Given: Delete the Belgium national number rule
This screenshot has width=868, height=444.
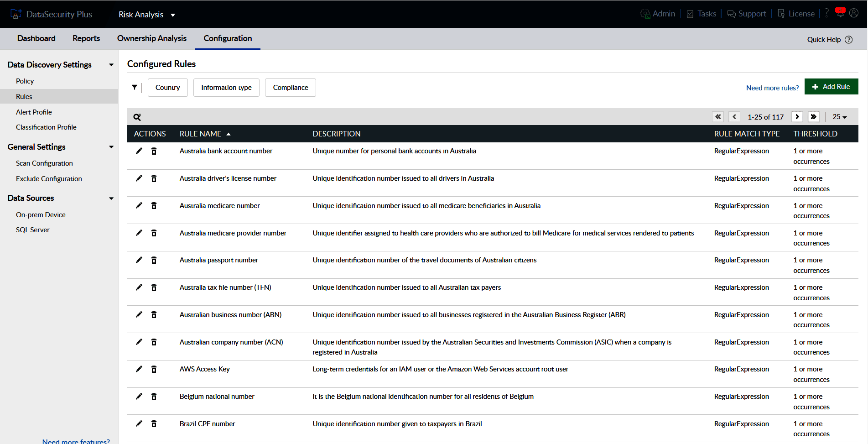Looking at the screenshot, I should coord(154,397).
